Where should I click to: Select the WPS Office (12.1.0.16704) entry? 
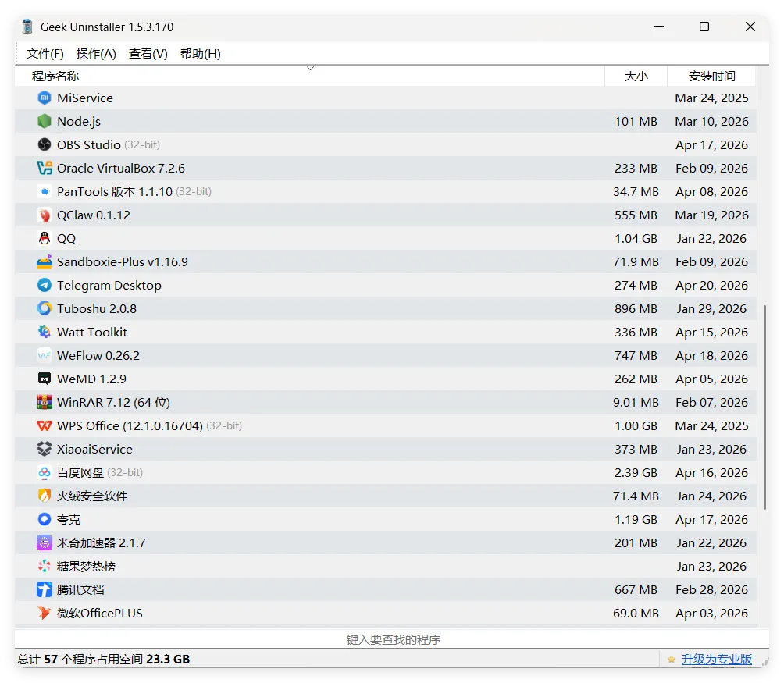pyautogui.click(x=130, y=425)
